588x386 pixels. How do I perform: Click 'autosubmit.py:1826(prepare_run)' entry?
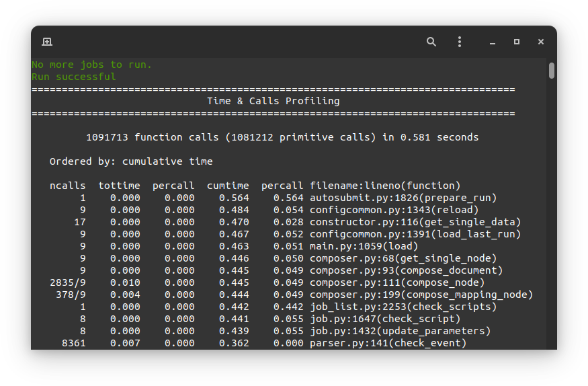[x=403, y=198]
